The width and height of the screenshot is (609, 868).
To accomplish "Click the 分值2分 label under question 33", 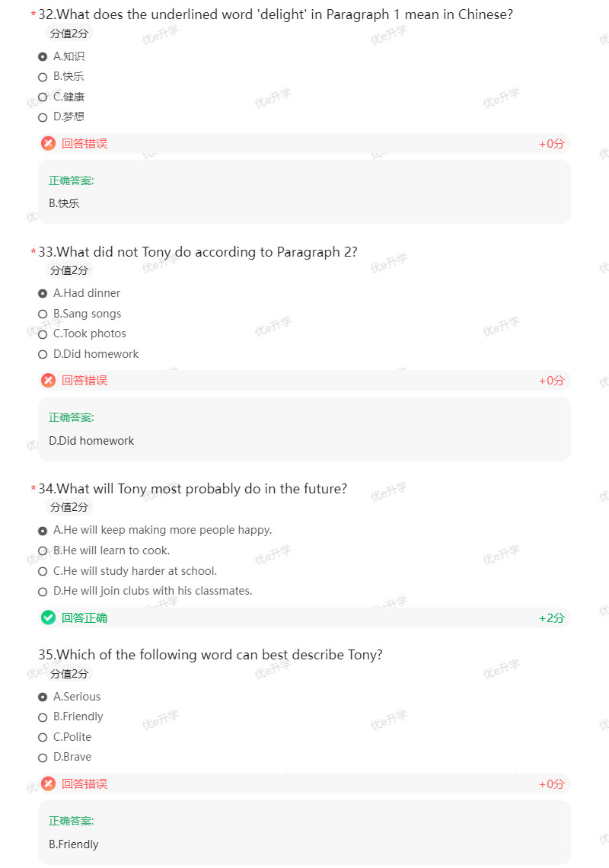I will point(69,270).
